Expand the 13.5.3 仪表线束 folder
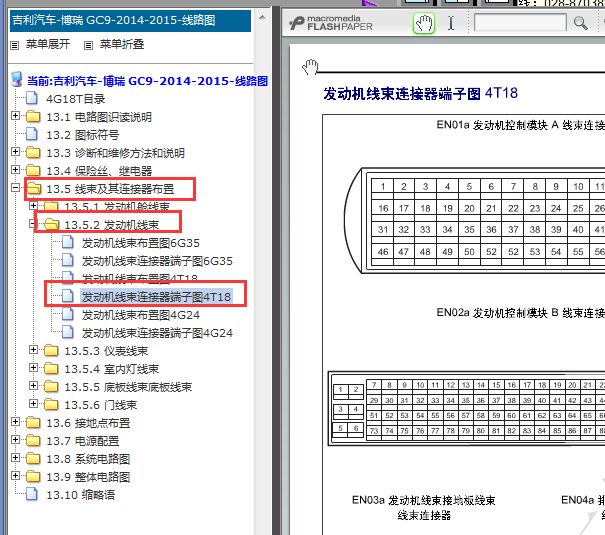Viewport: 605px width, 535px height. click(x=34, y=349)
